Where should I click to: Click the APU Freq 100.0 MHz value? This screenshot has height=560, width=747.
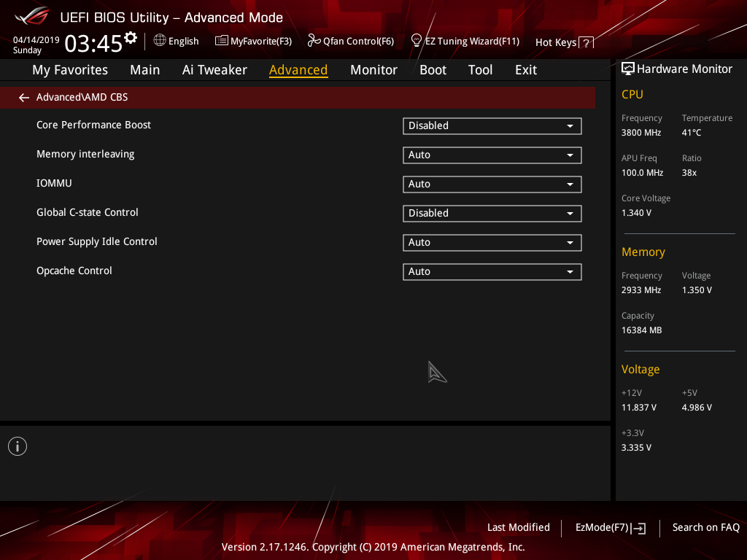pyautogui.click(x=642, y=172)
